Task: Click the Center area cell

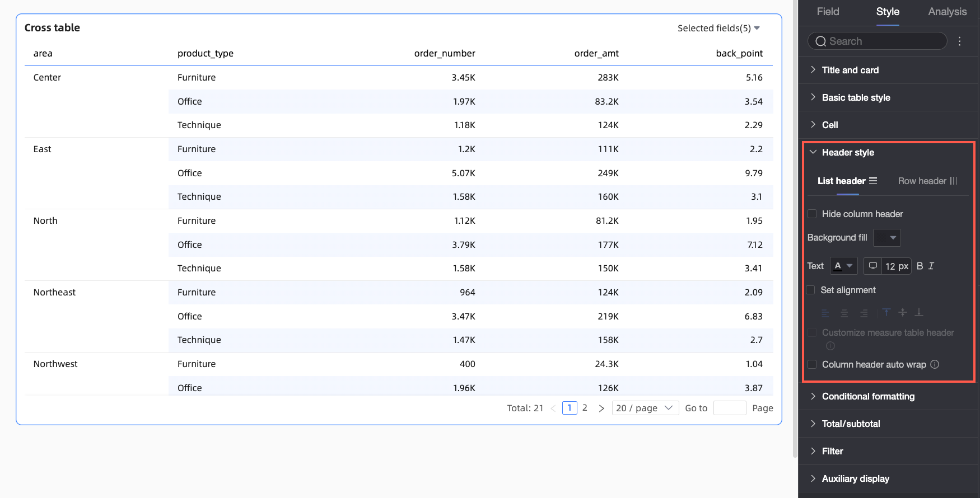Action: click(x=47, y=77)
